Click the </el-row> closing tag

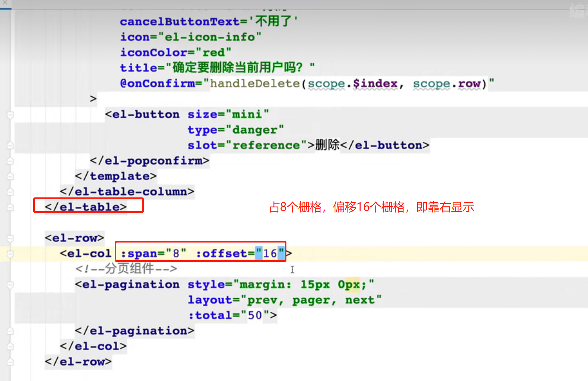(78, 362)
